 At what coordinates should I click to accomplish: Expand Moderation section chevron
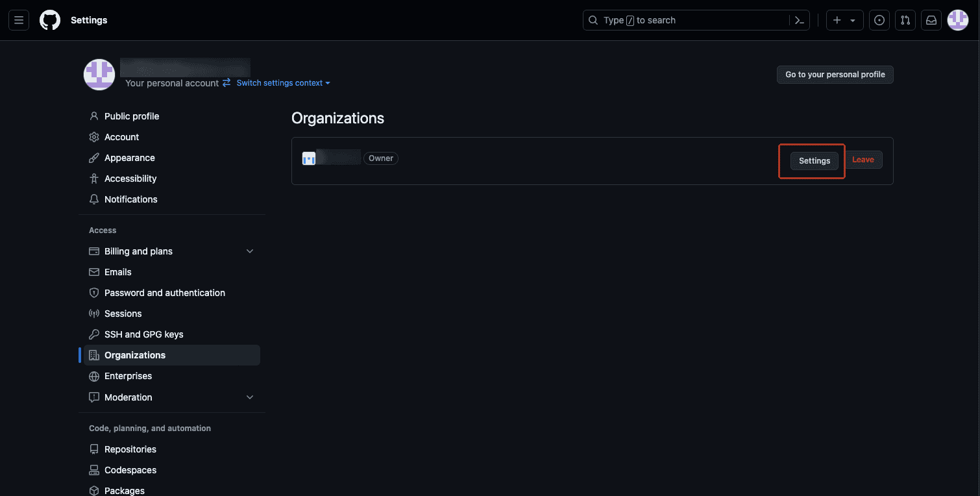click(250, 397)
